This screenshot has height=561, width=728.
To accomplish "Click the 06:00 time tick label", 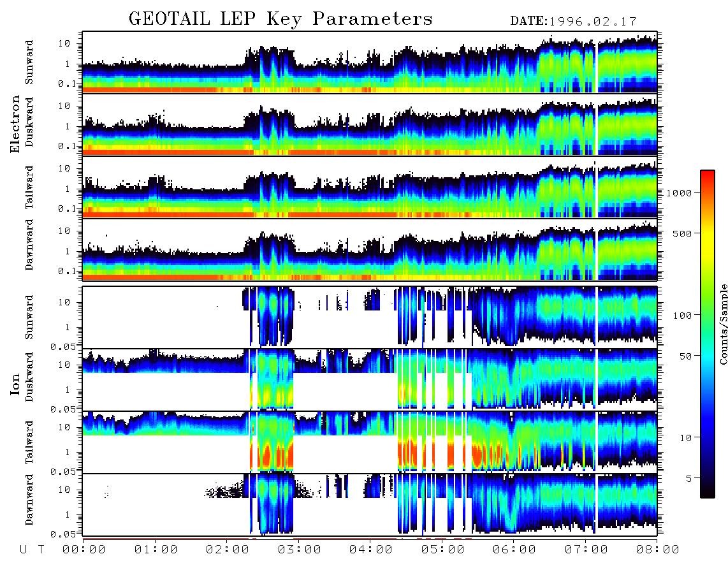I will [514, 550].
